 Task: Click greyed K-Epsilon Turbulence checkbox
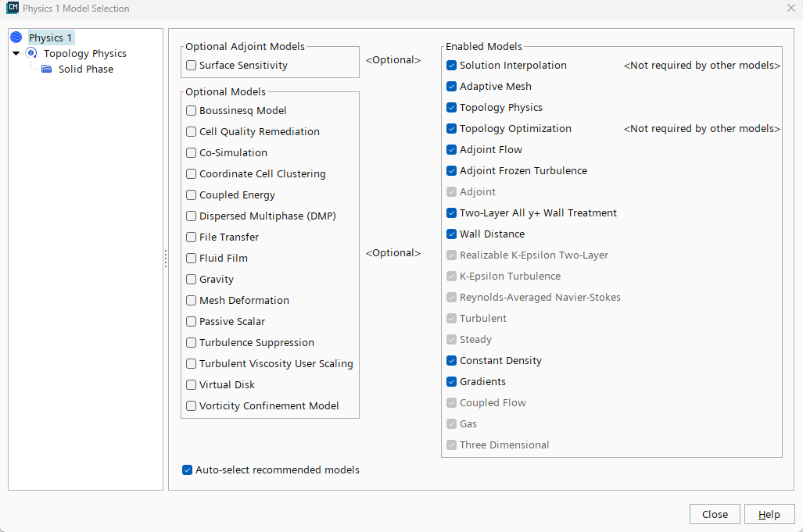pos(451,277)
